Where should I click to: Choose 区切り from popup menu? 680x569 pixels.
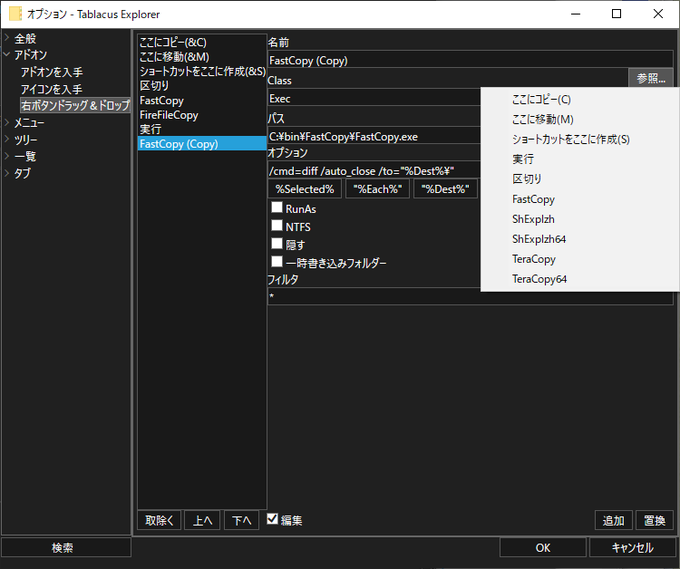click(580, 179)
